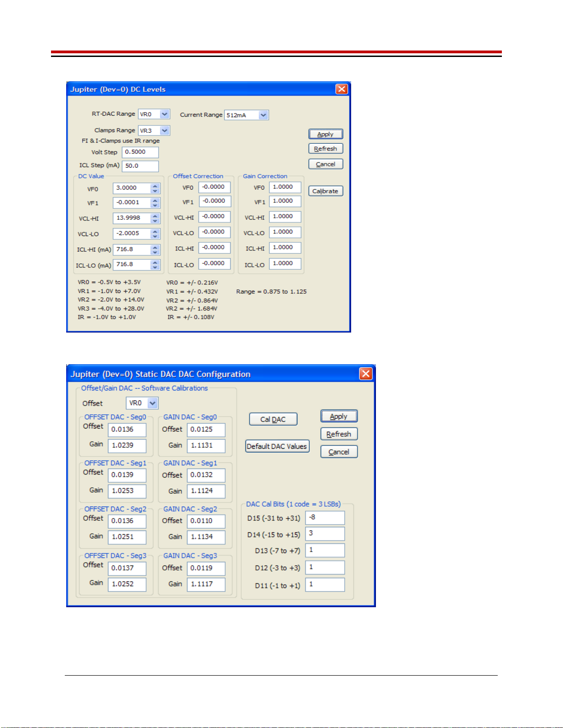Click the D12 (-3 to +3) field

coord(325,567)
